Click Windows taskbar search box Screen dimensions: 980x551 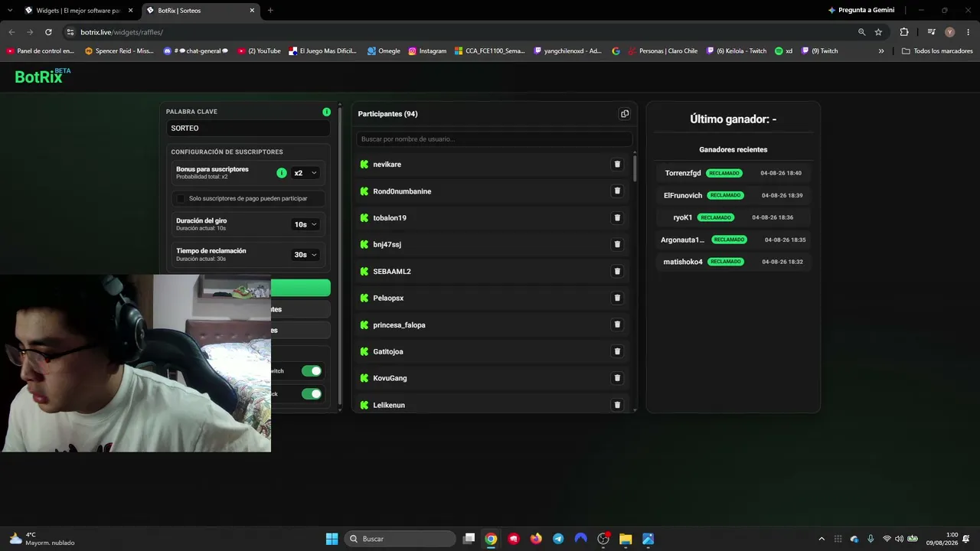[399, 539]
